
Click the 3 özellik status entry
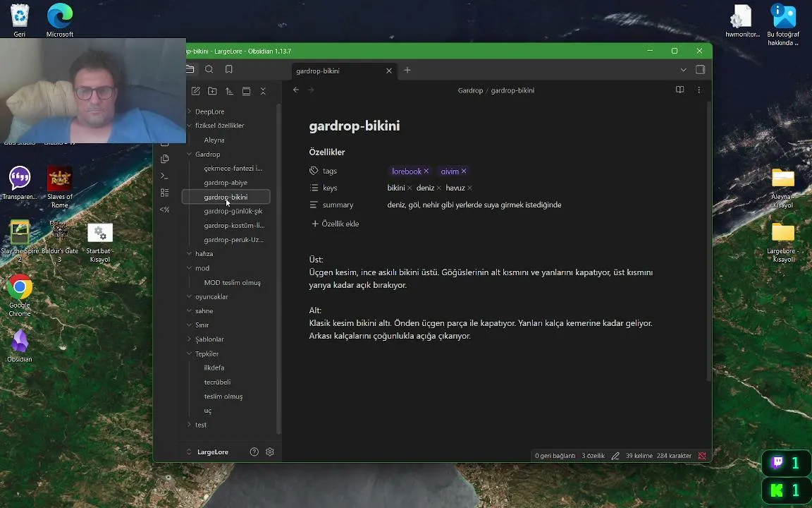(x=593, y=456)
